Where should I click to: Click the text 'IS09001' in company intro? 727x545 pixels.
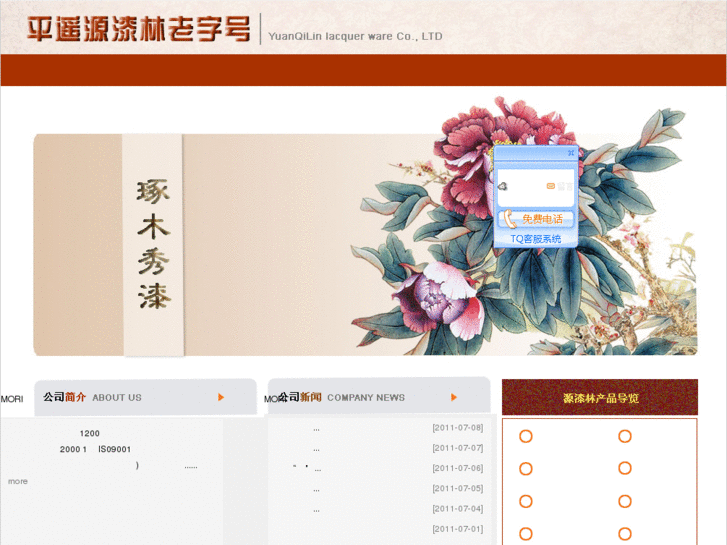115,449
